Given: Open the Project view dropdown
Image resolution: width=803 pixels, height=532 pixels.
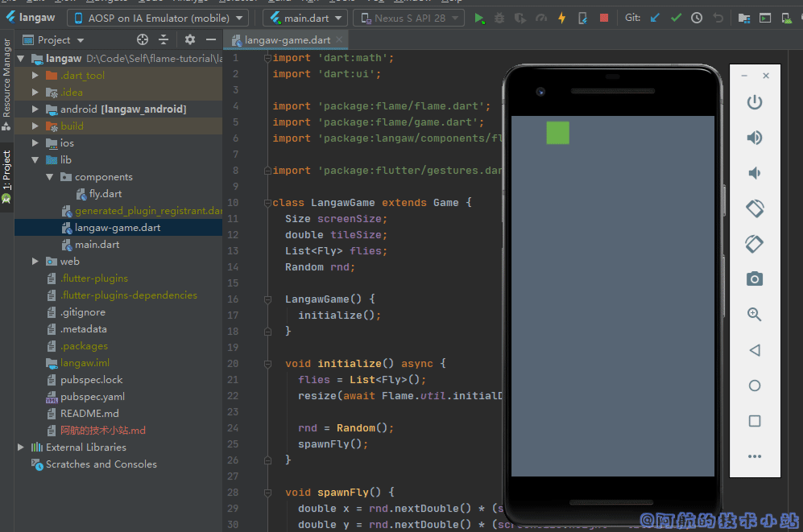Looking at the screenshot, I should tap(53, 39).
